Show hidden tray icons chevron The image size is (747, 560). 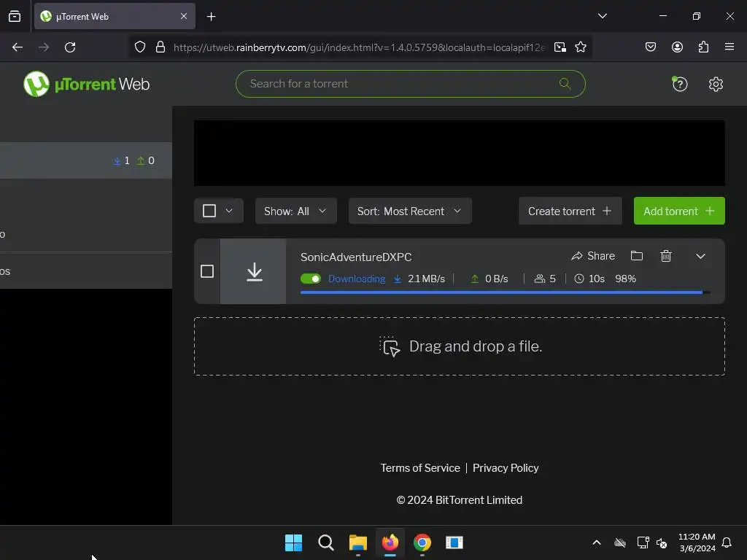coord(597,542)
